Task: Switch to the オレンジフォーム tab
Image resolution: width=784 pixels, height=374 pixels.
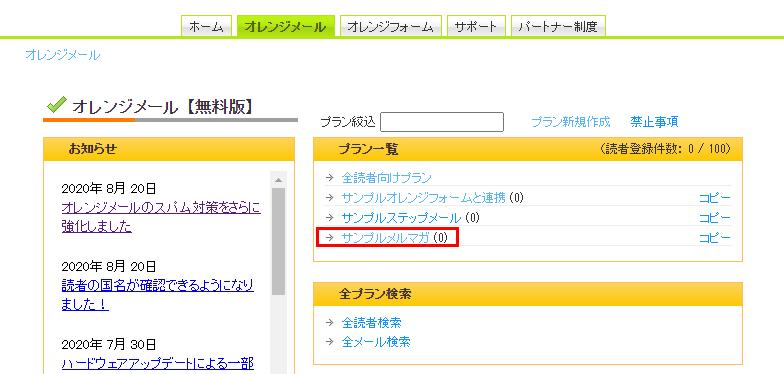Action: (x=390, y=26)
